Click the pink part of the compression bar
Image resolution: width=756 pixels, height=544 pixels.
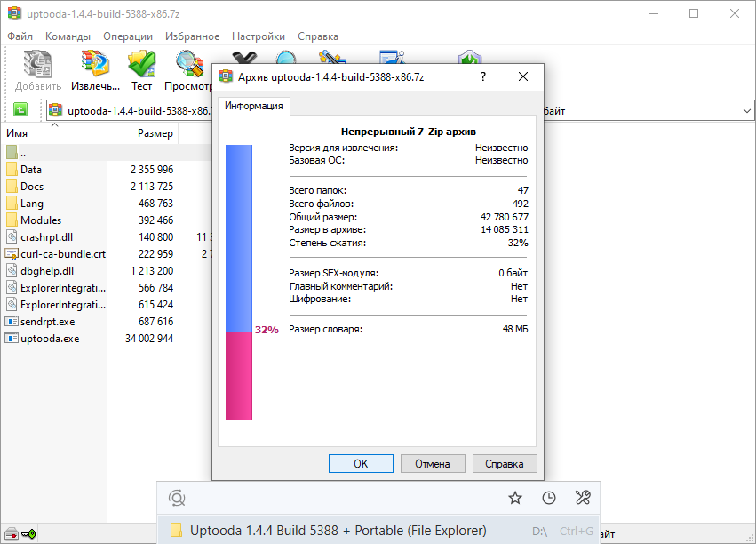(x=239, y=376)
